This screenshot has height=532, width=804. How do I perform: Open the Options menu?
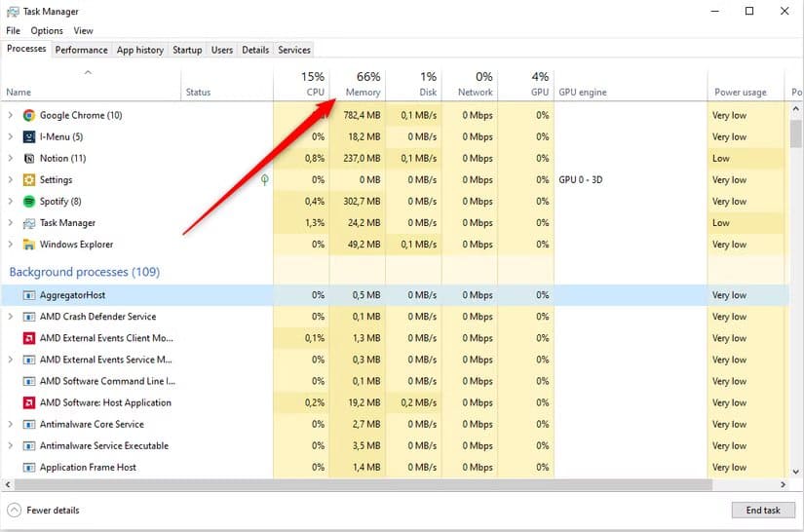(46, 31)
